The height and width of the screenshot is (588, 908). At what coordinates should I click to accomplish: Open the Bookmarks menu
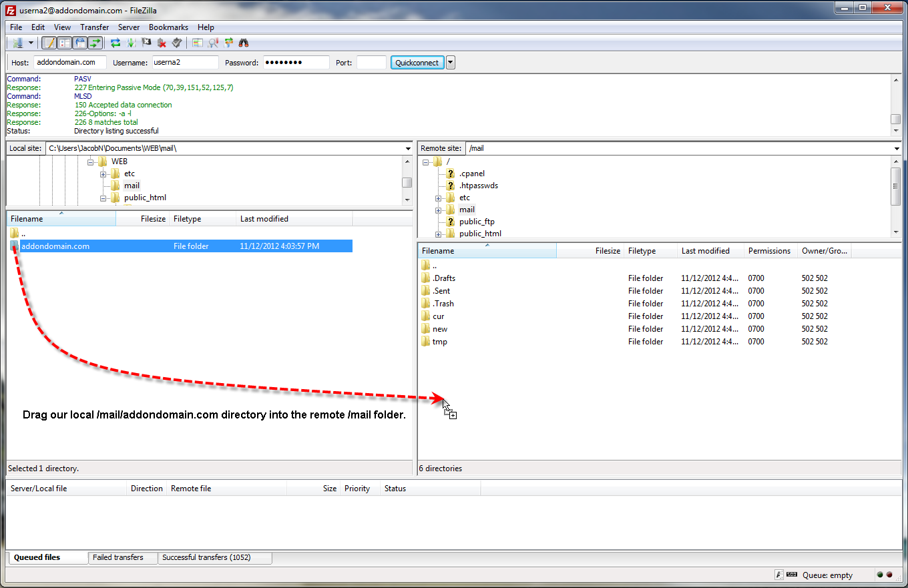168,27
